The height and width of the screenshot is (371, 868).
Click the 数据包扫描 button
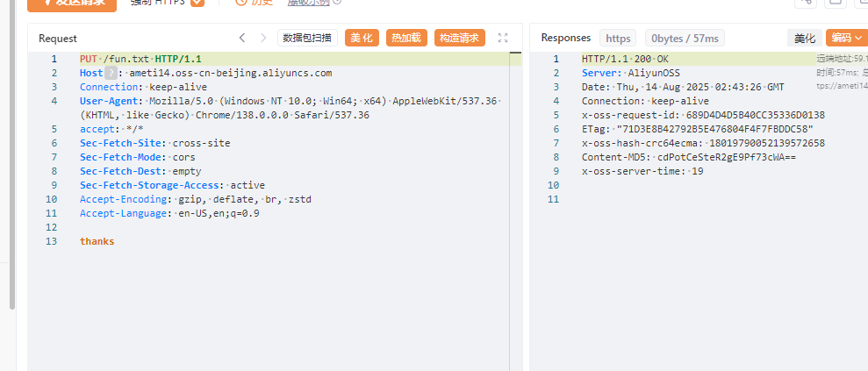click(x=307, y=38)
